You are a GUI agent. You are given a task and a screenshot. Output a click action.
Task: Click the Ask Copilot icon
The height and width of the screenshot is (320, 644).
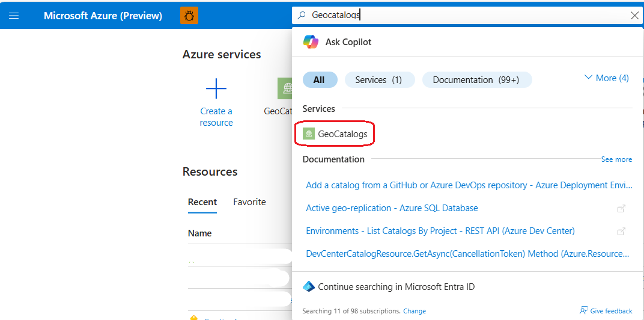(x=311, y=42)
